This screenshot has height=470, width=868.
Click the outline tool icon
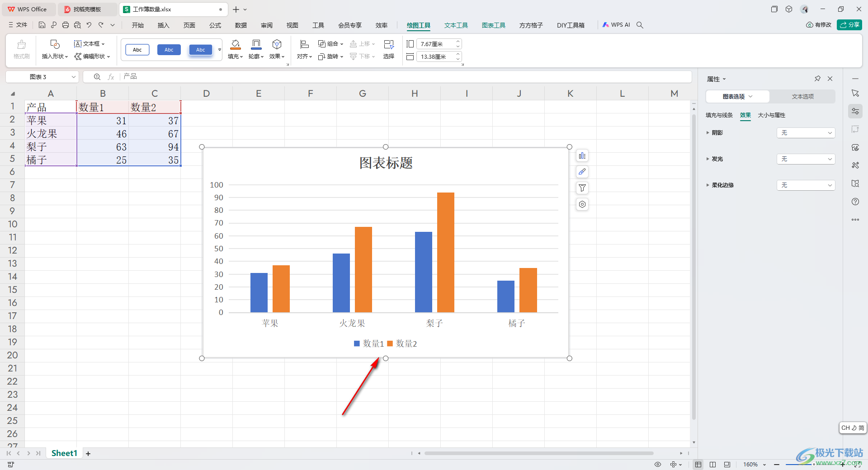pos(256,44)
